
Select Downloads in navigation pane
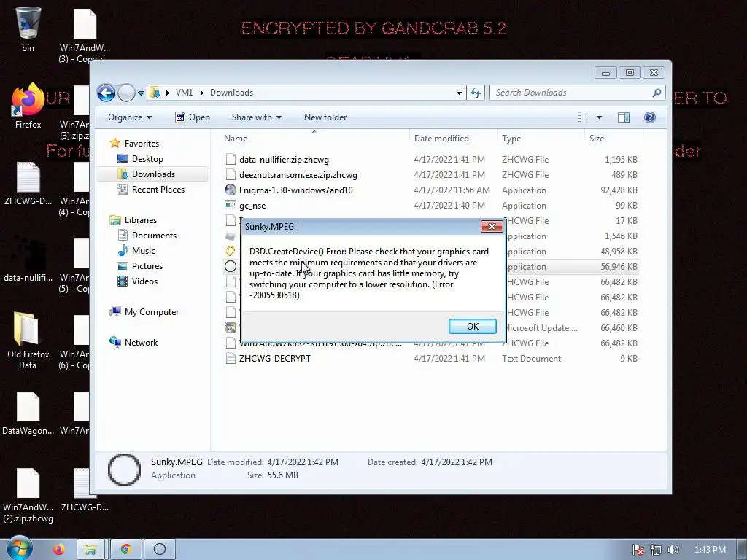pyautogui.click(x=153, y=174)
